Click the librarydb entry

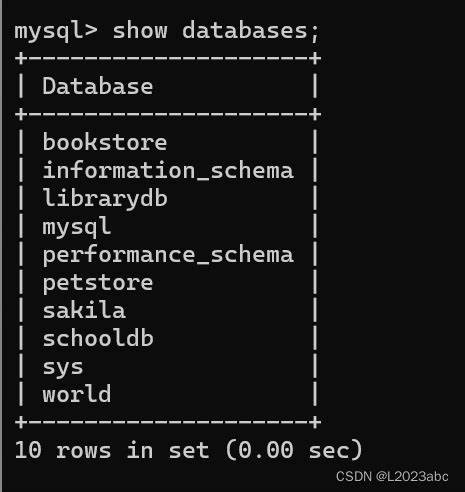click(105, 199)
